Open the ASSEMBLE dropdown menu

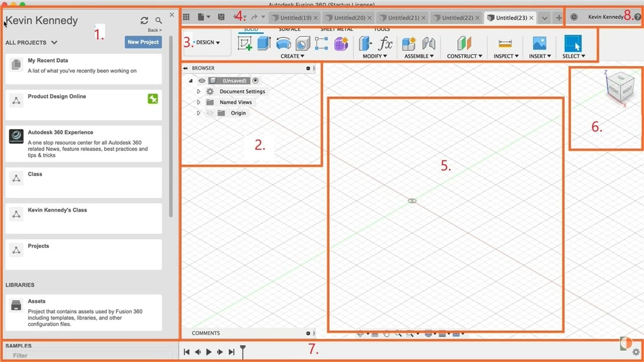coord(419,56)
